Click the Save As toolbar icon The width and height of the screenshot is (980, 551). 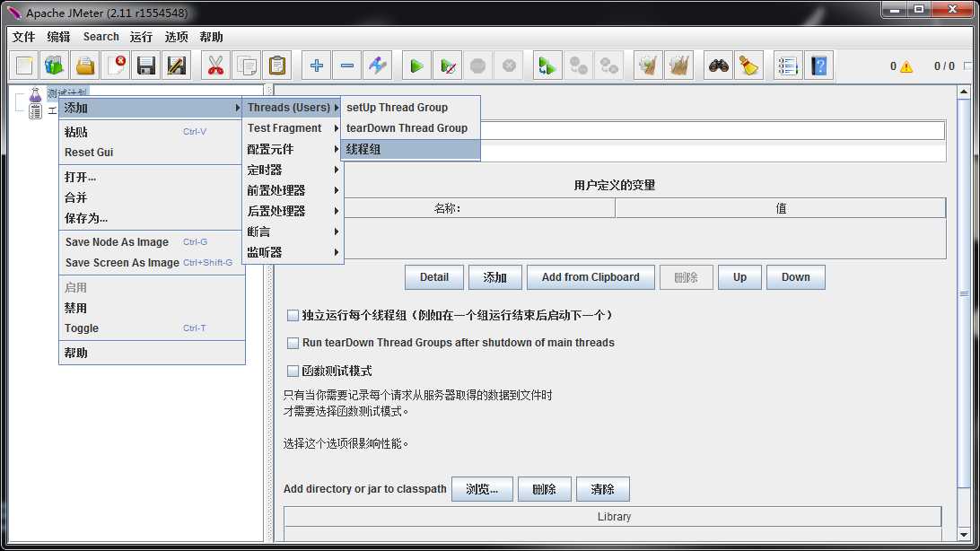click(x=177, y=65)
